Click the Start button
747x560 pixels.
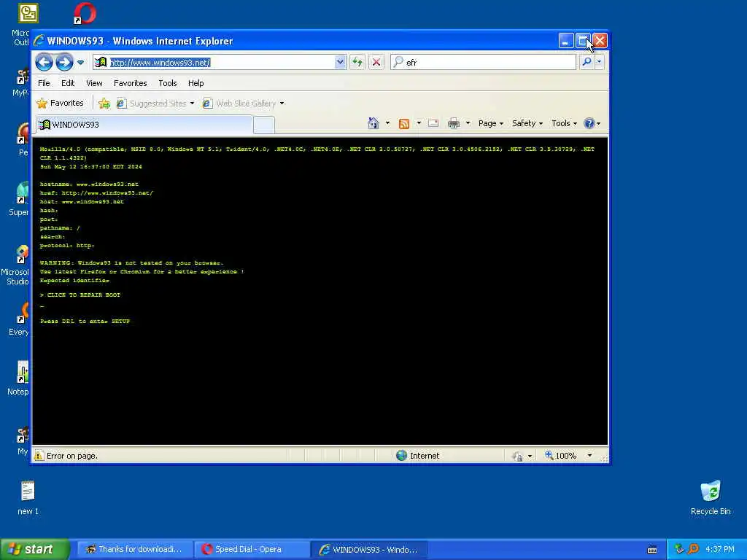pyautogui.click(x=35, y=549)
